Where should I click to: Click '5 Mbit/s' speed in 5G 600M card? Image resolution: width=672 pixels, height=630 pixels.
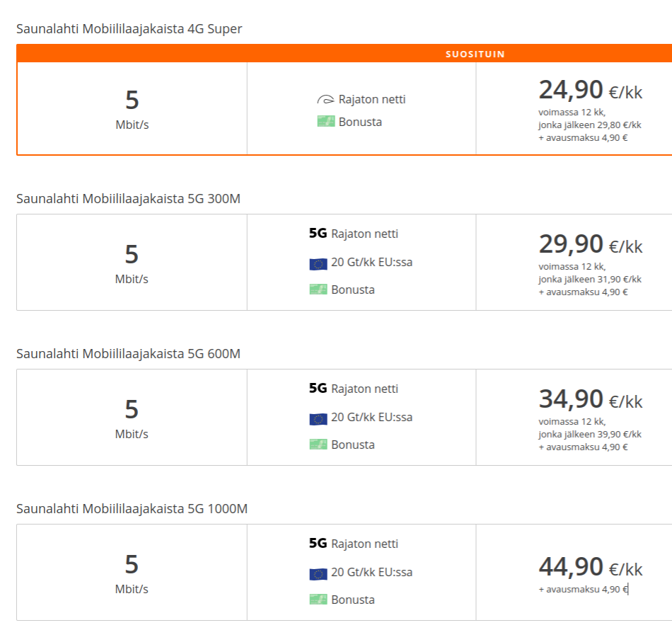[132, 418]
